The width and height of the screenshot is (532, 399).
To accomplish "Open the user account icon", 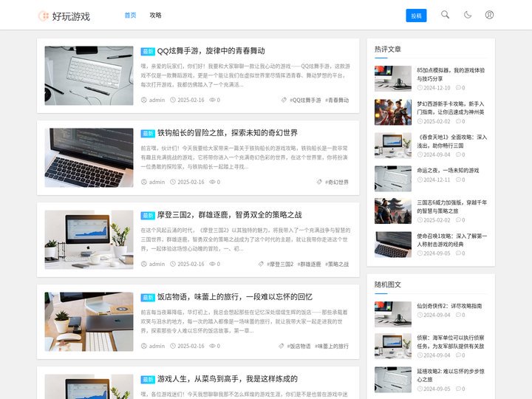I will pos(489,15).
